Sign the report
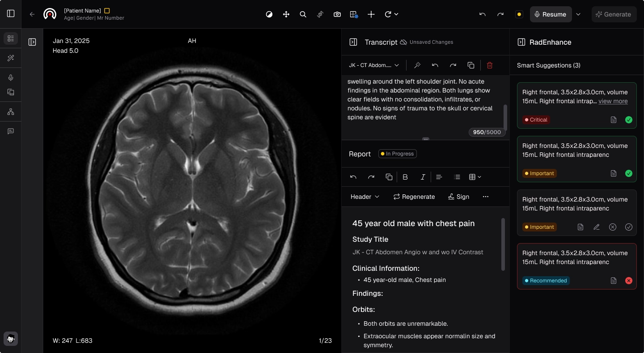The width and height of the screenshot is (644, 353). click(458, 197)
